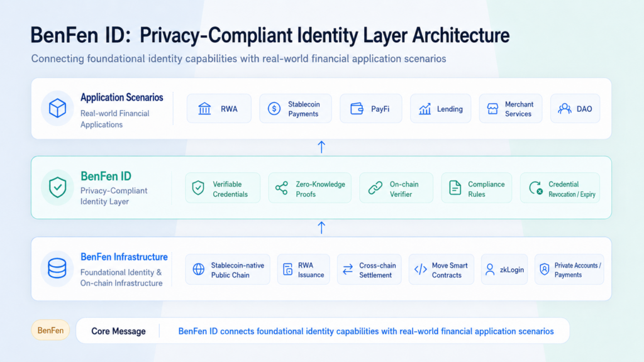Click the Privacy-Compliant Identity Layer subtitle
The width and height of the screenshot is (644, 362).
114,196
